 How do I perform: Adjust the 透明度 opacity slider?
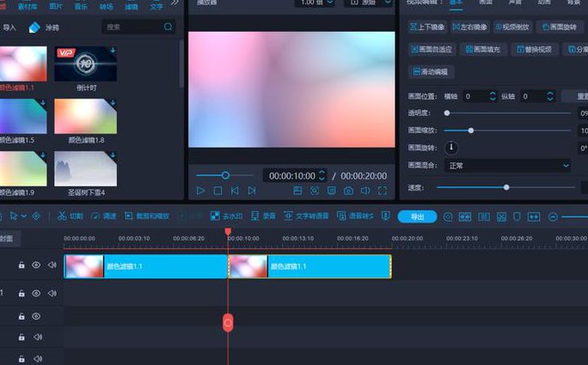[507, 113]
